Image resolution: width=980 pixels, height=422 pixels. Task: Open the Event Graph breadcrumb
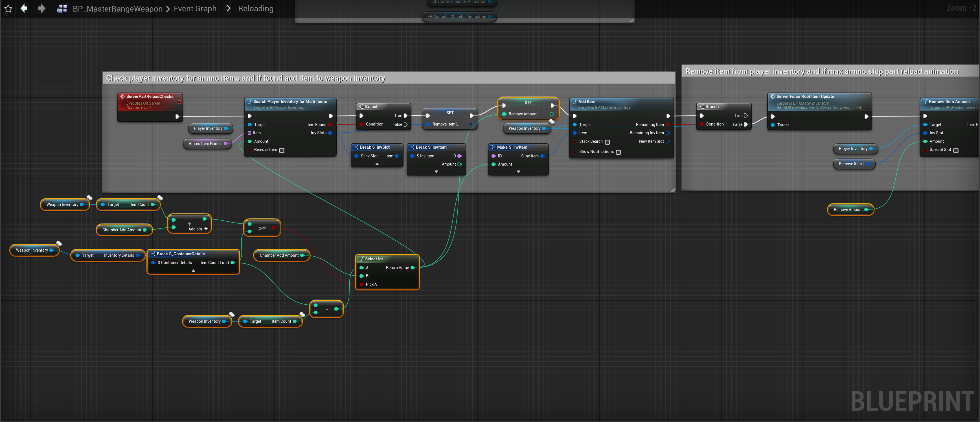[195, 8]
